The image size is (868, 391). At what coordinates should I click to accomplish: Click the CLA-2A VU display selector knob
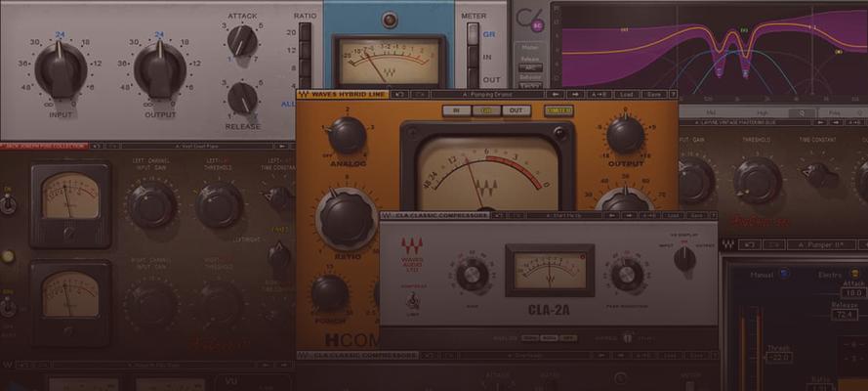pyautogui.click(x=684, y=259)
